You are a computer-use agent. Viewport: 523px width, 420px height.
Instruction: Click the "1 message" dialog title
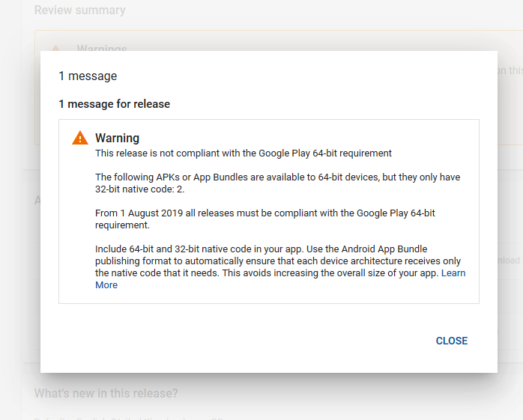click(88, 76)
